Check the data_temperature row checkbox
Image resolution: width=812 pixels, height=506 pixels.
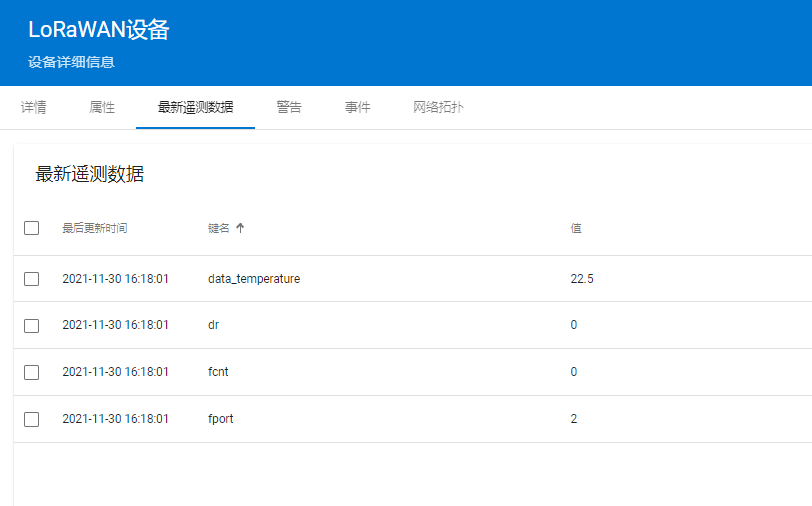pyautogui.click(x=32, y=279)
